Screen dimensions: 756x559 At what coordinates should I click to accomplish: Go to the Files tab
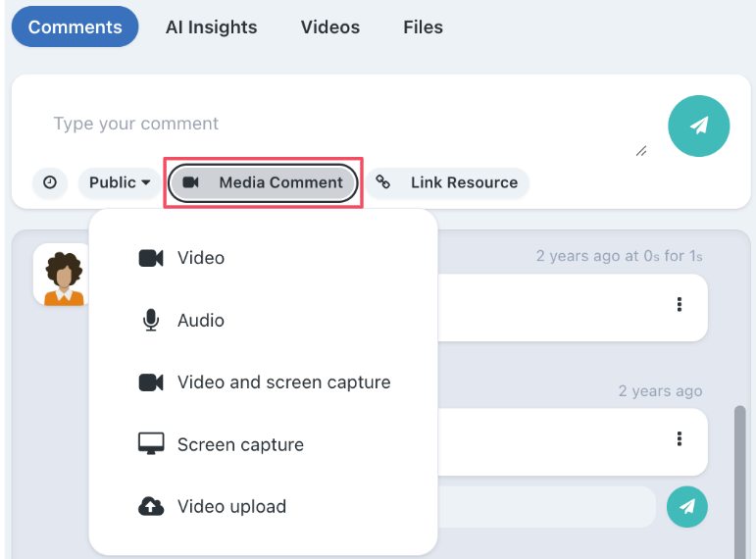click(423, 27)
